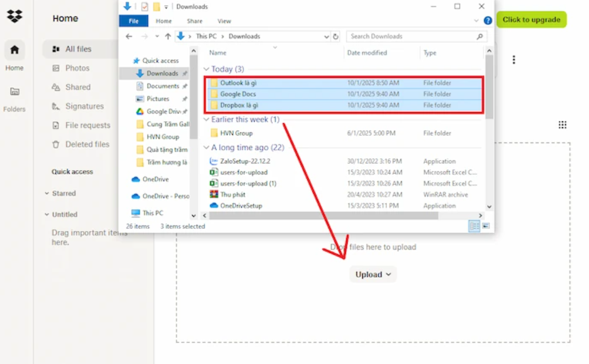Click the grid apps icon in Dropbox
589x364 pixels.
562,124
